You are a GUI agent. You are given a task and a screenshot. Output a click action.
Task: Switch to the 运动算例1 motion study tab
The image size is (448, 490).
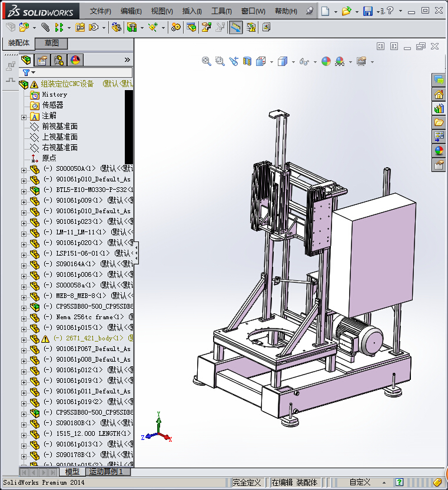point(108,472)
